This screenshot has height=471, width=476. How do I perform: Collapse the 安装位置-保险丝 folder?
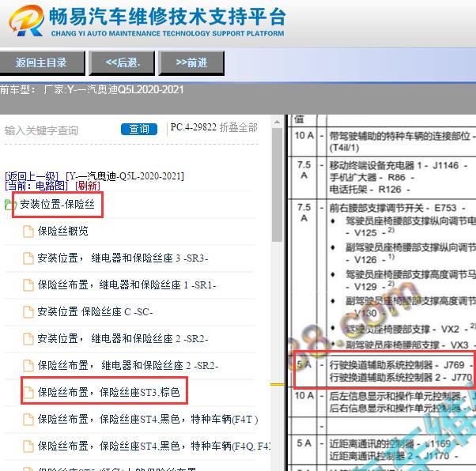[57, 205]
